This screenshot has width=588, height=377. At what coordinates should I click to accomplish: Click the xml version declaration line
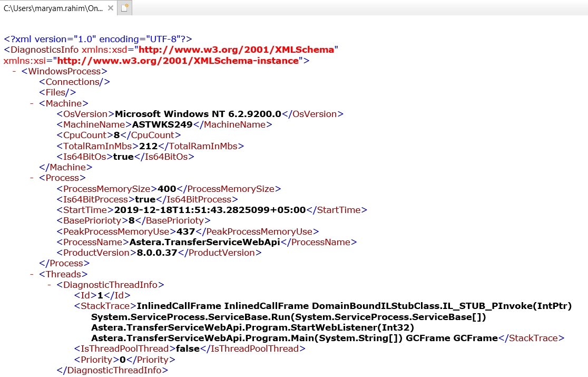coord(98,39)
